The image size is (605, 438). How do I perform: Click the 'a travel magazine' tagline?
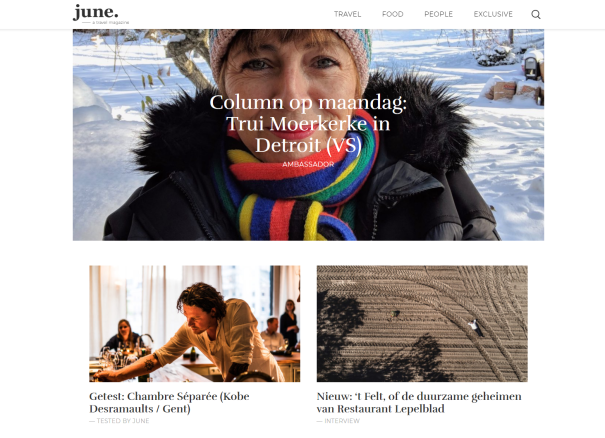110,23
